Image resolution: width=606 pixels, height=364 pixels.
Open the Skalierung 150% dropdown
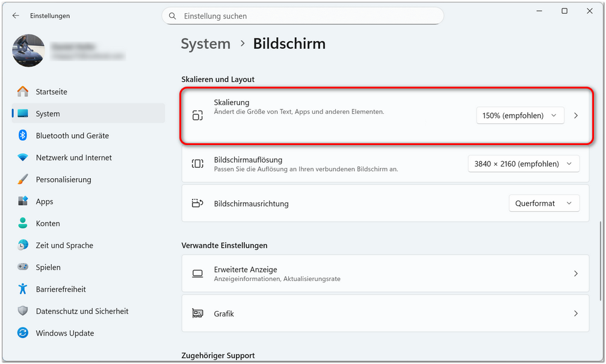tap(520, 116)
